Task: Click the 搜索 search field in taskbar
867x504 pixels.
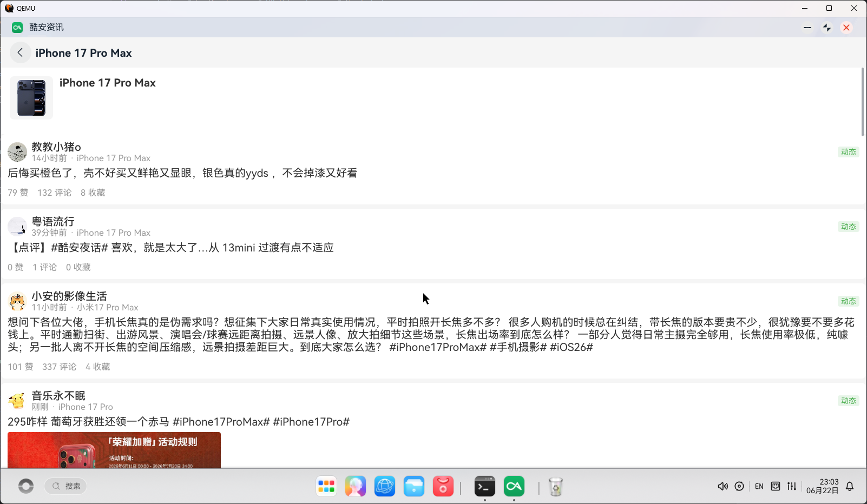Action: tap(65, 486)
